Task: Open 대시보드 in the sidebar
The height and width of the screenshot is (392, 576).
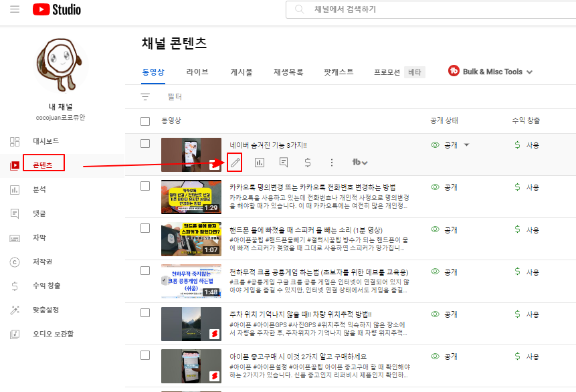Action: pyautogui.click(x=46, y=141)
